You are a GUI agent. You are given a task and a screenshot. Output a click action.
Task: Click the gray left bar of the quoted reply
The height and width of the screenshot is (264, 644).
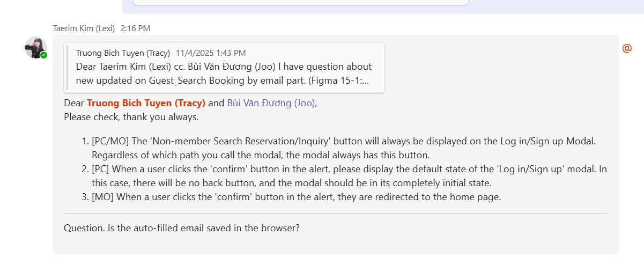pos(66,67)
